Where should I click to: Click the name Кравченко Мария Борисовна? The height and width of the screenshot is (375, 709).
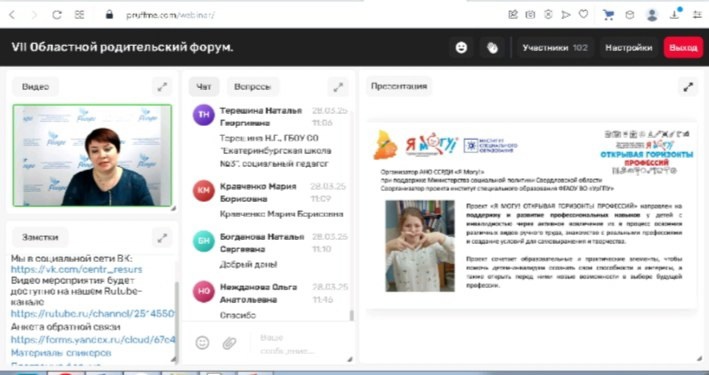(x=258, y=192)
